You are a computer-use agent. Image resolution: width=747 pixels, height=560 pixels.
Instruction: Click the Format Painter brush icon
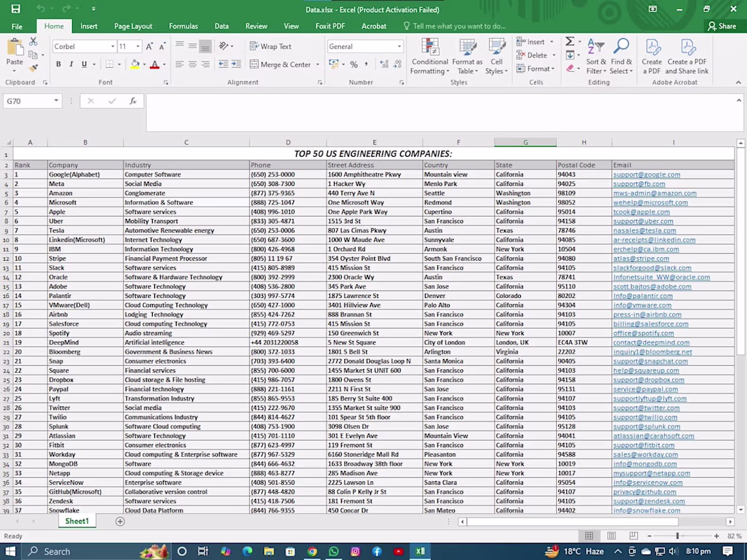pyautogui.click(x=33, y=68)
